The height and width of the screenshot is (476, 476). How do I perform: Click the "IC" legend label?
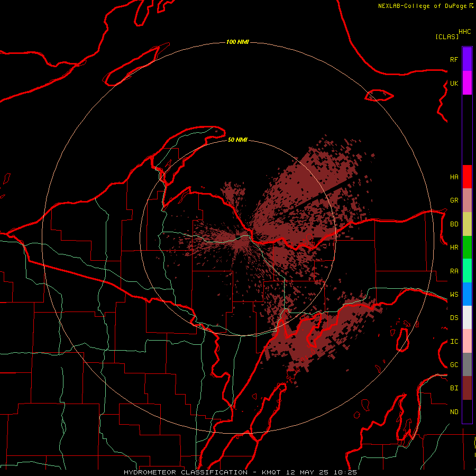click(x=454, y=342)
